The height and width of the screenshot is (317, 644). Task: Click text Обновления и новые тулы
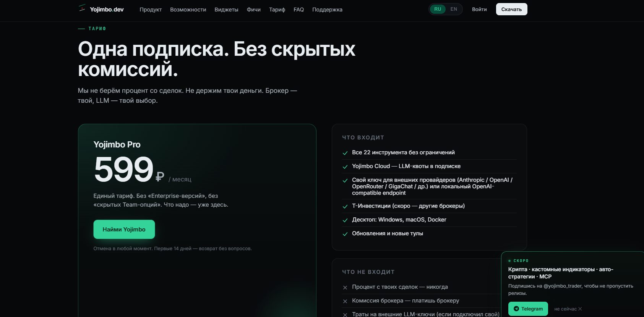[x=388, y=233]
